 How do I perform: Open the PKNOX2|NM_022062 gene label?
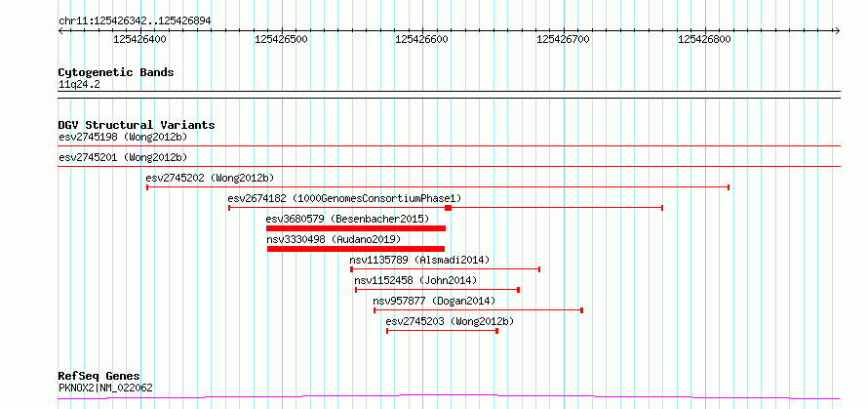pyautogui.click(x=105, y=388)
